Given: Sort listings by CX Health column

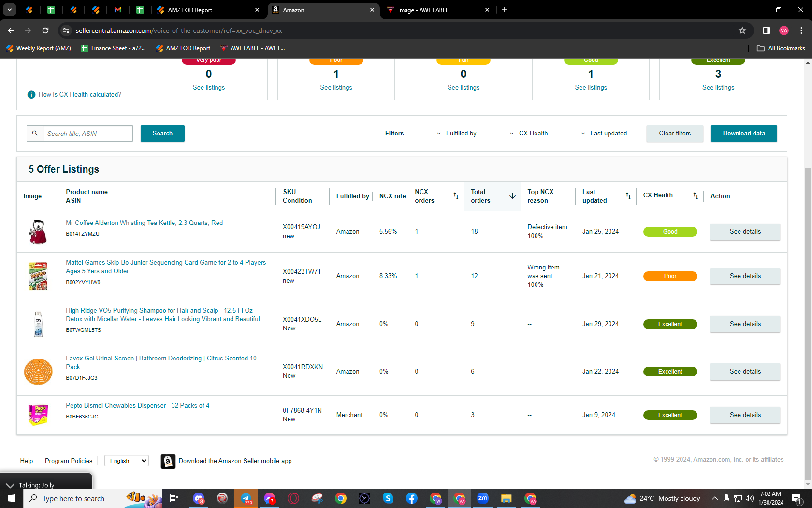Looking at the screenshot, I should click(x=696, y=196).
